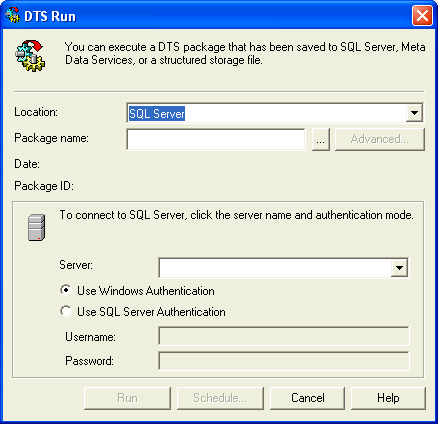This screenshot has height=424, width=438.
Task: Click the Run button
Action: [127, 398]
